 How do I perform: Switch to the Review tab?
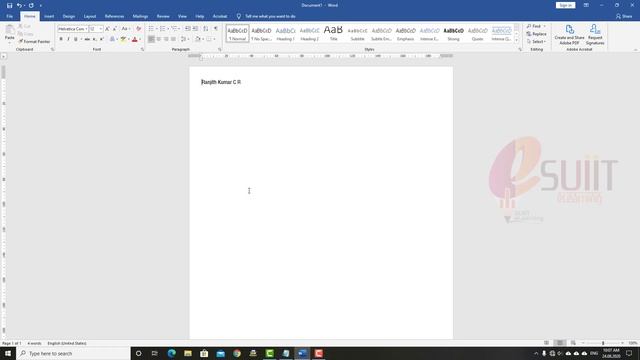[163, 16]
